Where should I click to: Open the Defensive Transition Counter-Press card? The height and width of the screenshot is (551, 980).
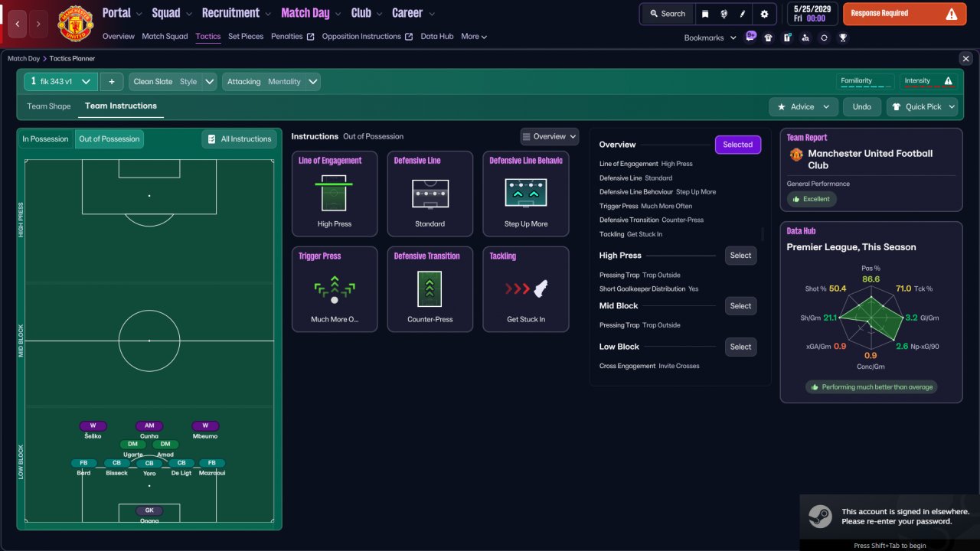coord(430,289)
